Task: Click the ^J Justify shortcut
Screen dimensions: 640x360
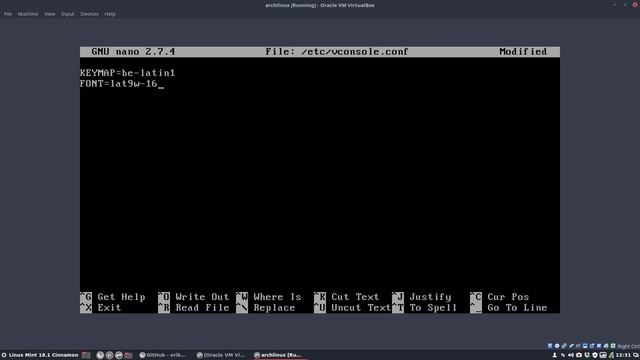Action: [422, 297]
